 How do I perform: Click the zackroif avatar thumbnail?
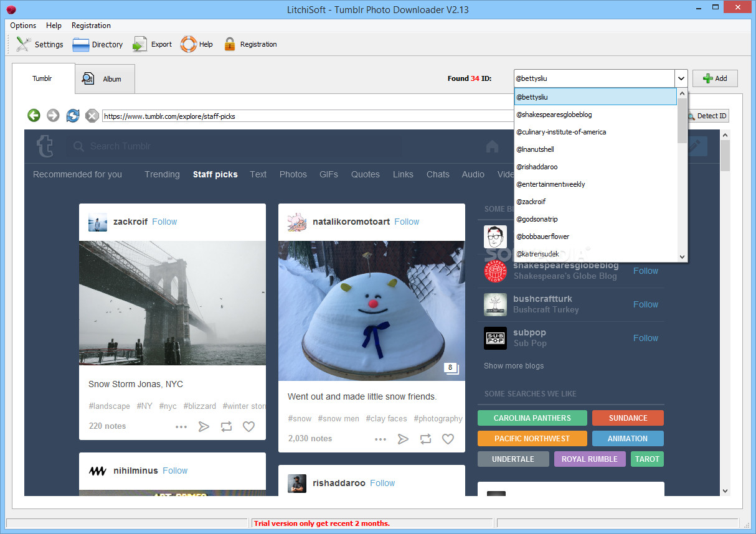point(98,222)
